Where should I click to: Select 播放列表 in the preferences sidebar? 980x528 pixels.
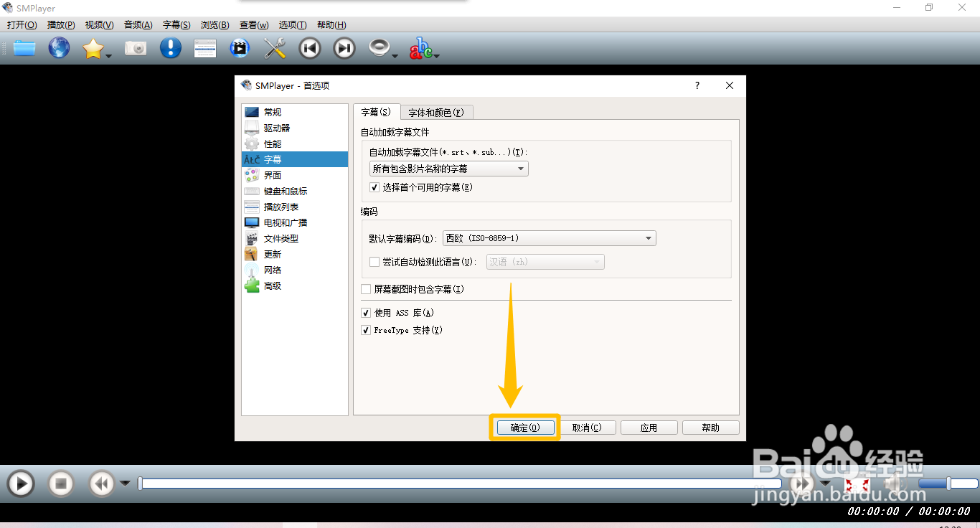(295, 207)
